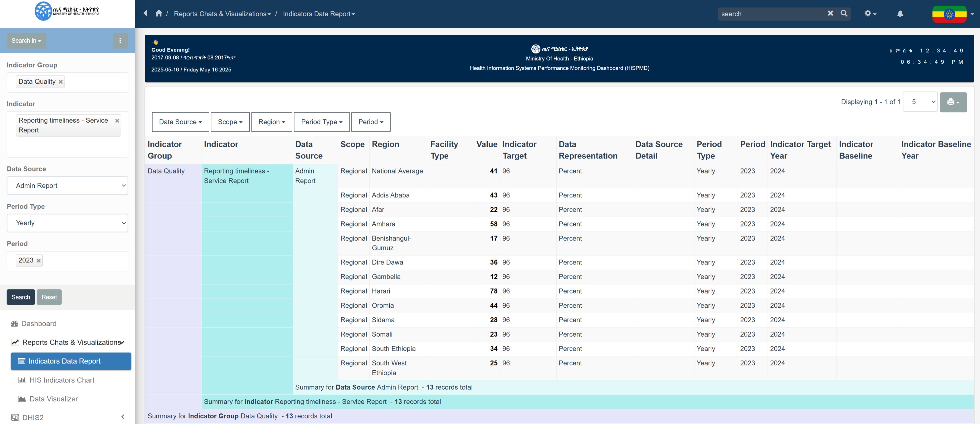The width and height of the screenshot is (980, 424).
Task: Open the print/export icon dropdown
Action: coord(953,102)
